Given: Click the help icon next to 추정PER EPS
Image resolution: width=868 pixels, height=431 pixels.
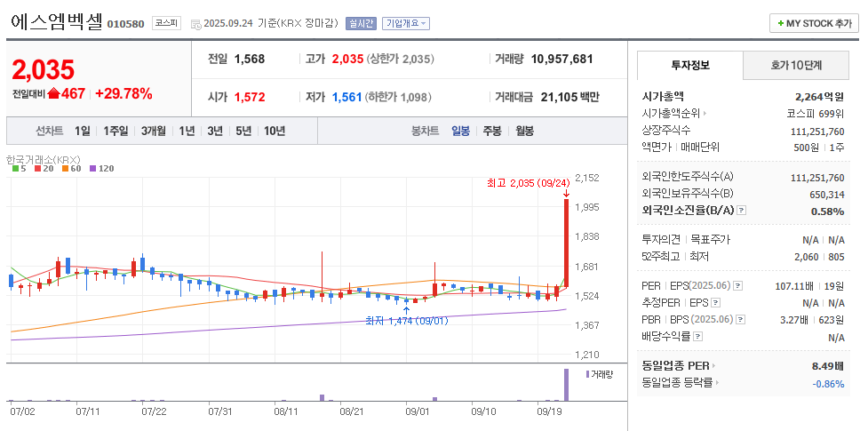Looking at the screenshot, I should (715, 303).
